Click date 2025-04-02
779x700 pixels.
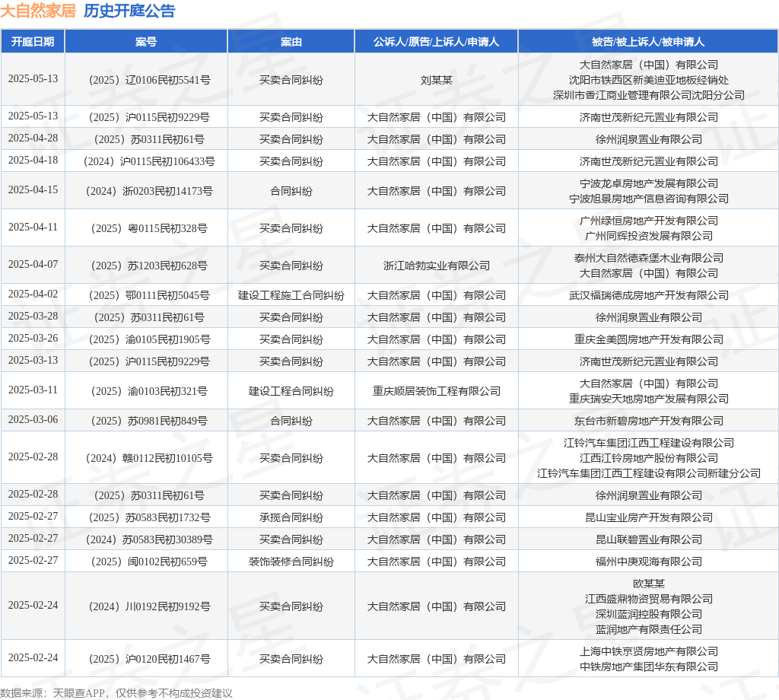(33, 294)
